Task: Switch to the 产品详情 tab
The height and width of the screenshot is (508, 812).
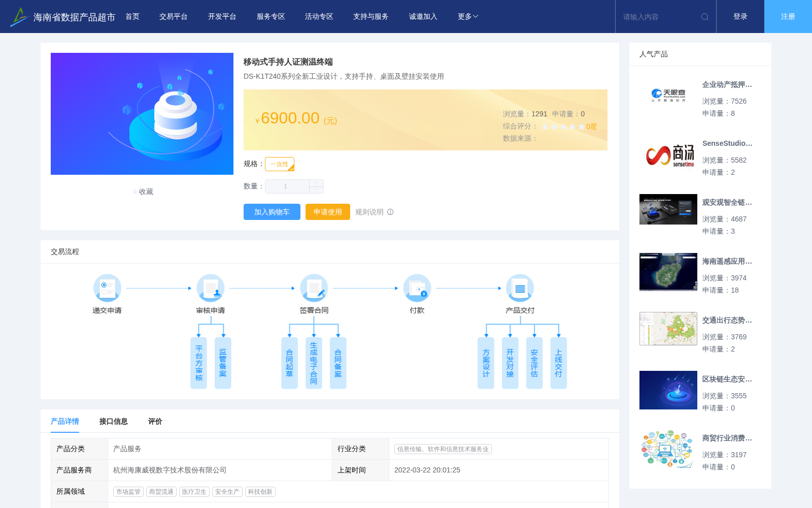Action: coord(65,421)
